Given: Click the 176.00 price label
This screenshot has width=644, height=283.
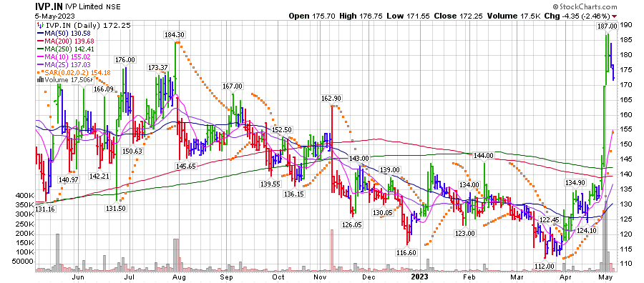Looking at the screenshot, I should (126, 59).
